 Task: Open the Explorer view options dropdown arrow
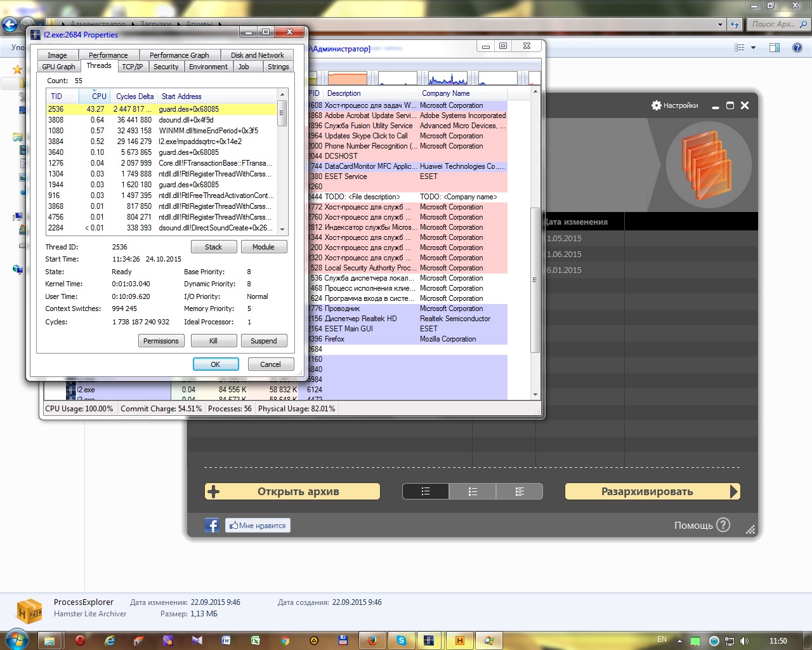(754, 48)
